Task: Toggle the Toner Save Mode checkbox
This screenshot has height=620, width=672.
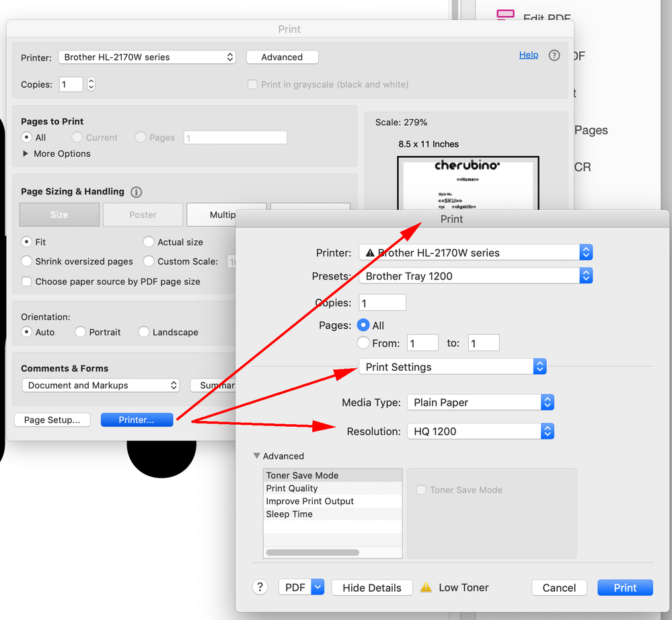Action: [x=421, y=489]
